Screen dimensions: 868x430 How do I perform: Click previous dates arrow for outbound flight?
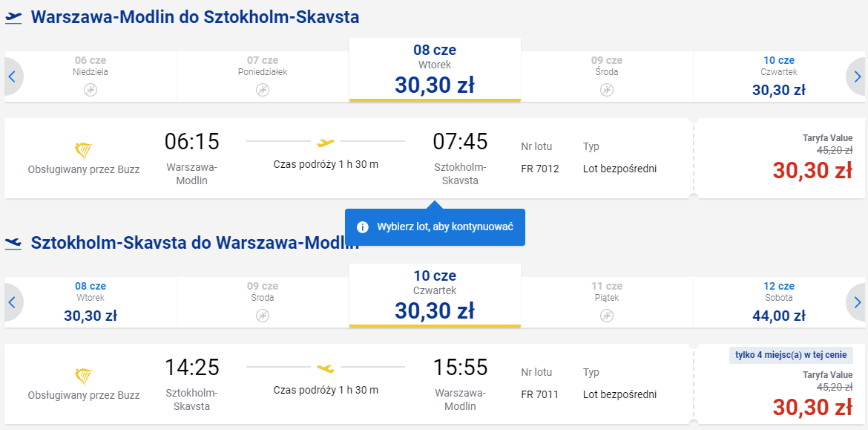pos(12,76)
